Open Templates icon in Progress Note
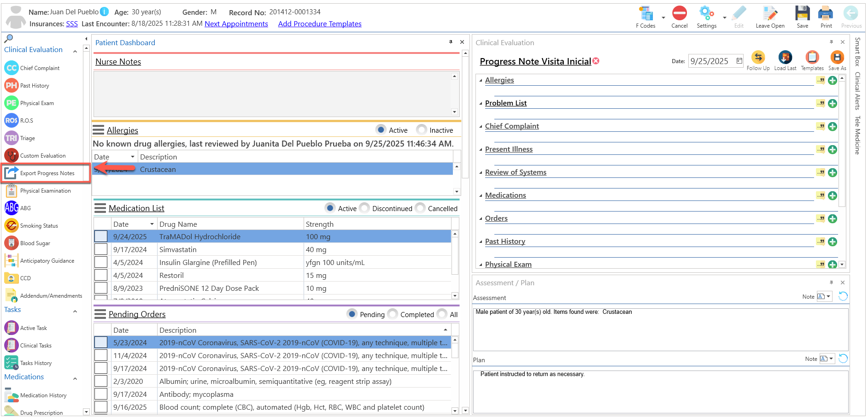 [x=812, y=57]
